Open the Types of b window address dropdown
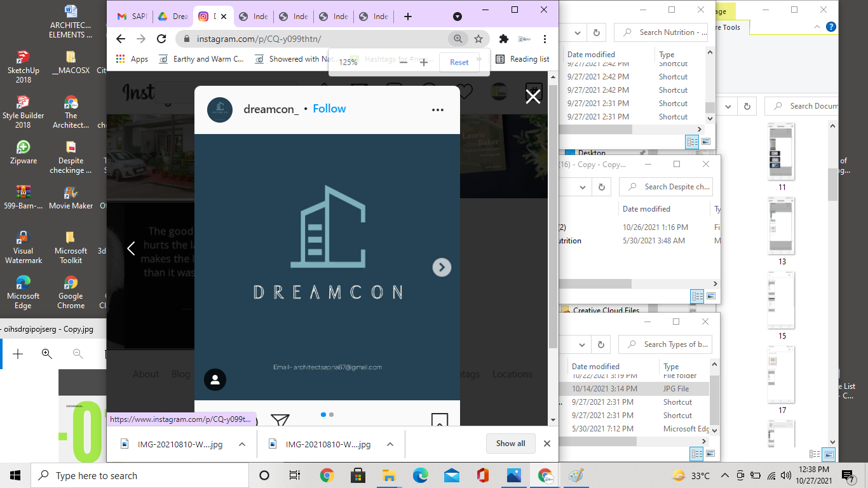This screenshot has width=868, height=488. click(582, 344)
